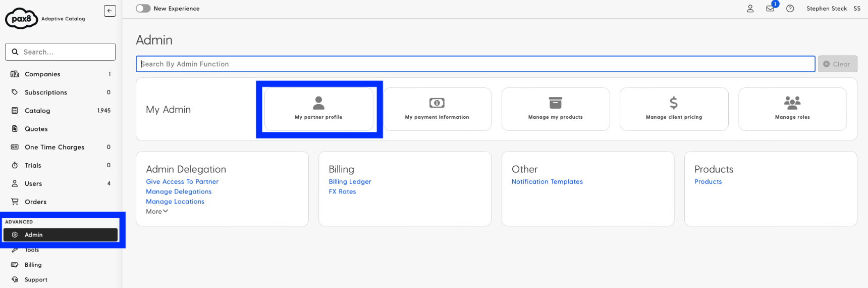868x288 pixels.
Task: Select Companies in the sidebar
Action: (x=61, y=74)
